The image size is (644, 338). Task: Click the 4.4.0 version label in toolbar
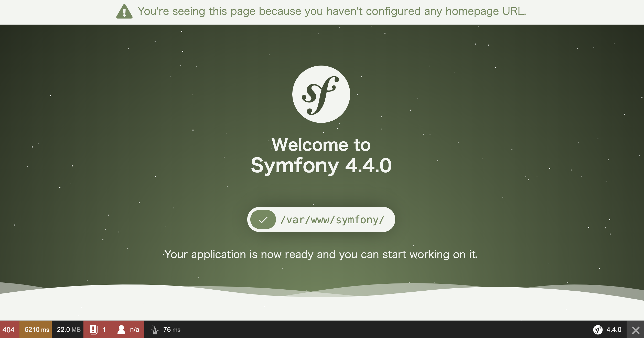(614, 330)
